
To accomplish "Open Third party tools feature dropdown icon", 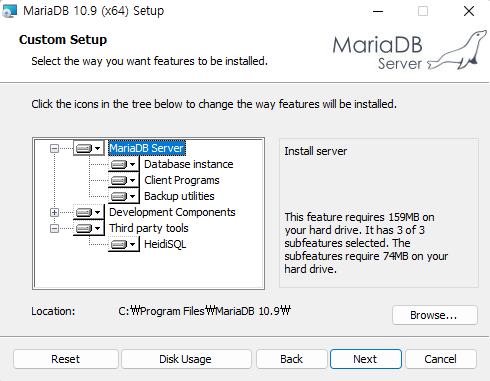I will (89, 228).
